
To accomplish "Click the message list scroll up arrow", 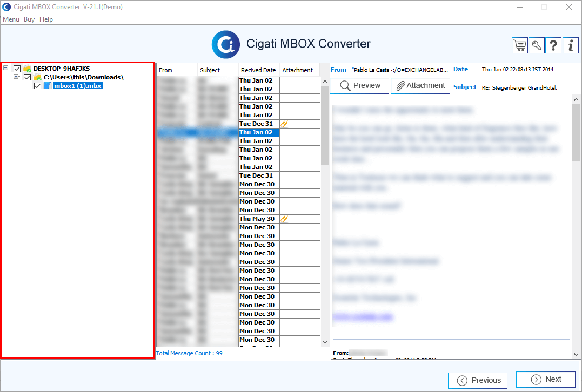I will pos(325,81).
